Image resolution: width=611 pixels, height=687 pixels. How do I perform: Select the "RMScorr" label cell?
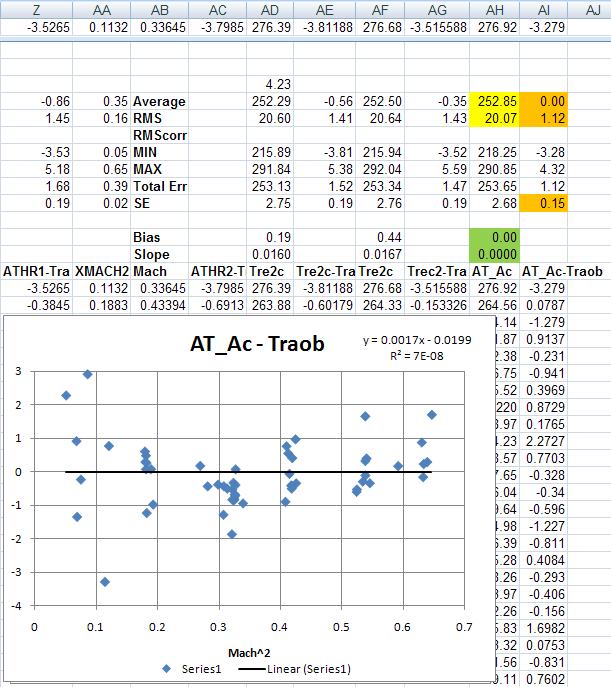160,135
